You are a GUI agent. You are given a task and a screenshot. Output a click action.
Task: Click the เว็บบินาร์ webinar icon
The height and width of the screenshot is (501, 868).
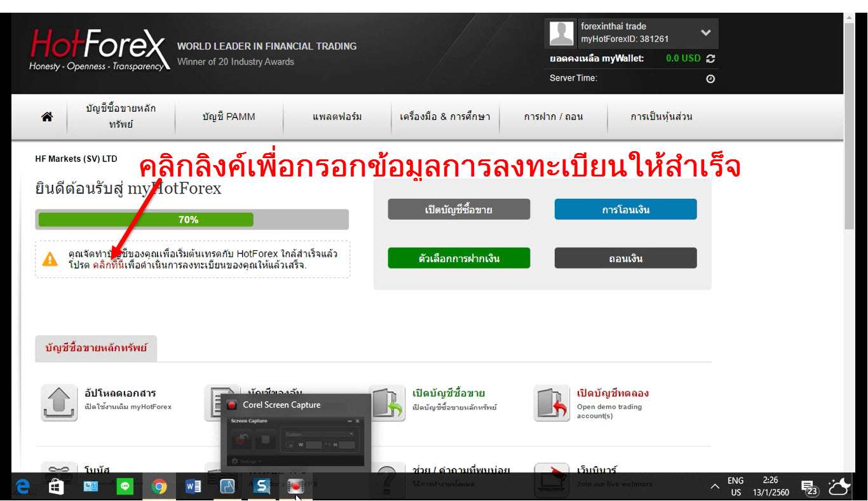click(552, 480)
